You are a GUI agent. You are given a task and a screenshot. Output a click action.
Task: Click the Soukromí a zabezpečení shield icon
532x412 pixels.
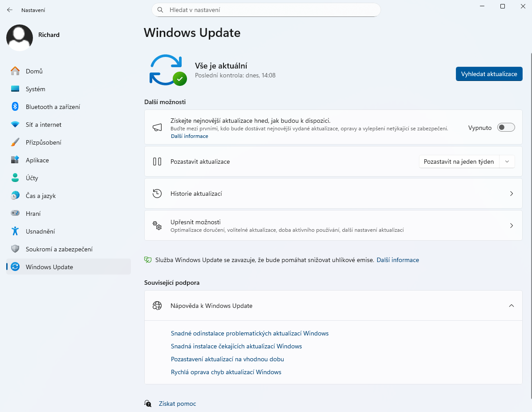click(x=14, y=249)
